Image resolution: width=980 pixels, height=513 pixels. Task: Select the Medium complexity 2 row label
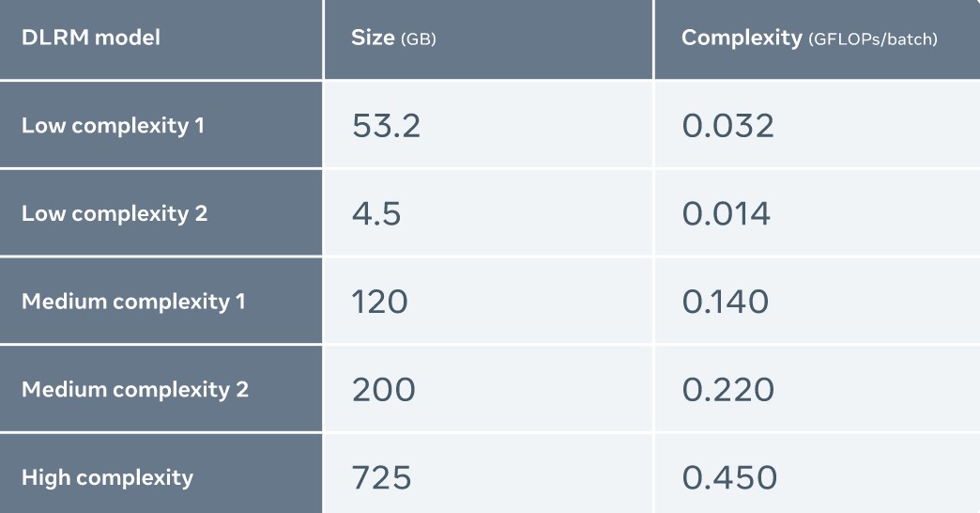[x=135, y=389]
